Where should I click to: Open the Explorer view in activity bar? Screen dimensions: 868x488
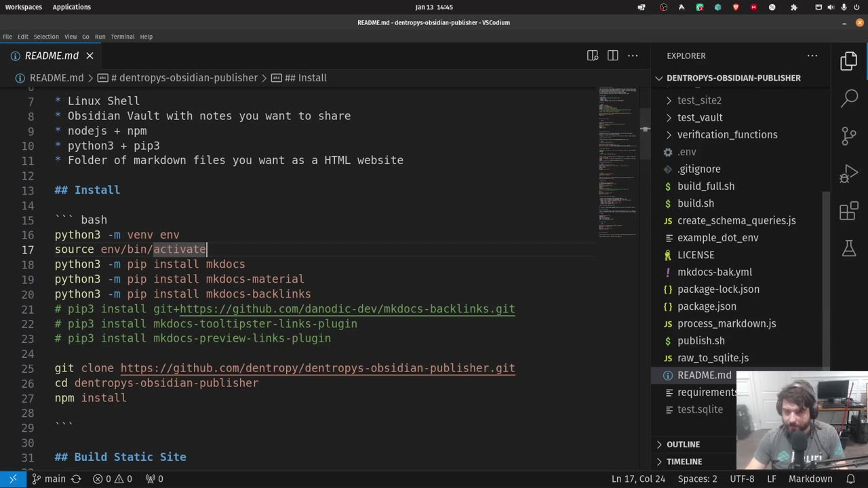pyautogui.click(x=849, y=61)
